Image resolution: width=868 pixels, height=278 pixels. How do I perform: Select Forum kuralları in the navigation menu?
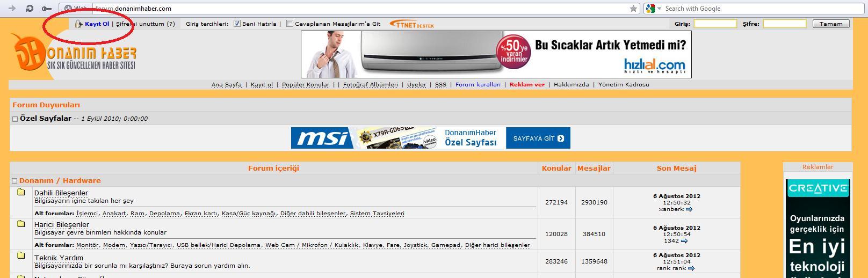(x=478, y=84)
